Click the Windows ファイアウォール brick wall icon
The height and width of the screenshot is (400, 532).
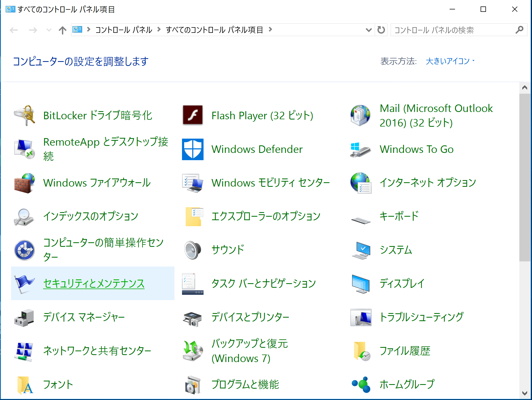pyautogui.click(x=24, y=183)
